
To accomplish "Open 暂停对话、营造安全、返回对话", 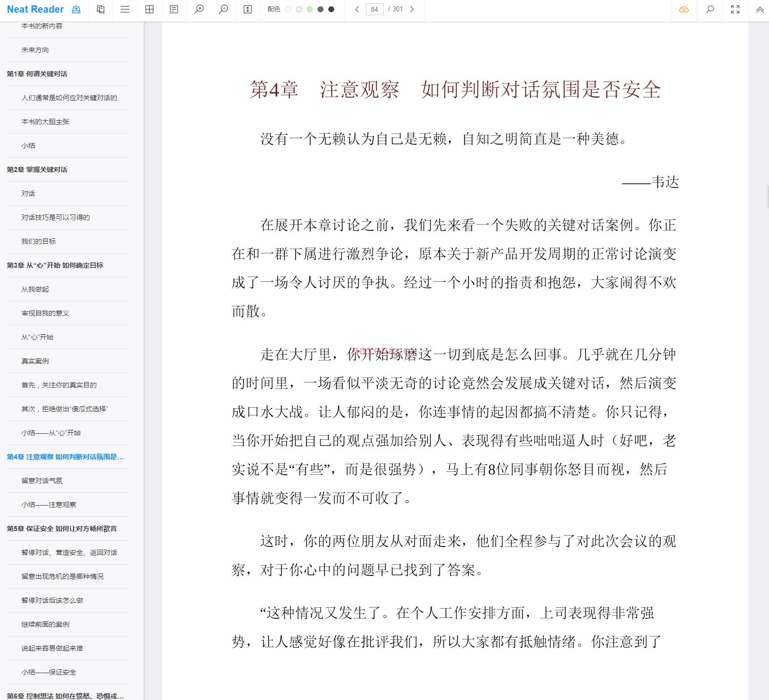I will click(69, 552).
